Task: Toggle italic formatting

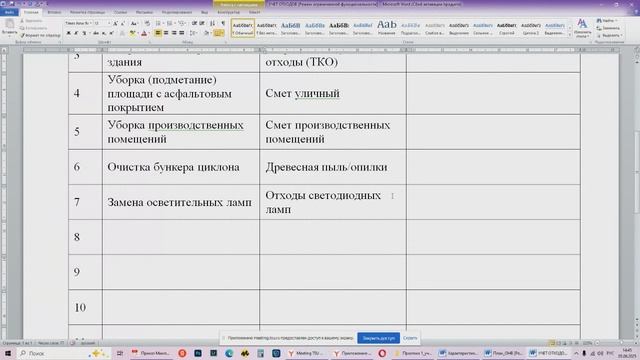Action: pyautogui.click(x=76, y=33)
